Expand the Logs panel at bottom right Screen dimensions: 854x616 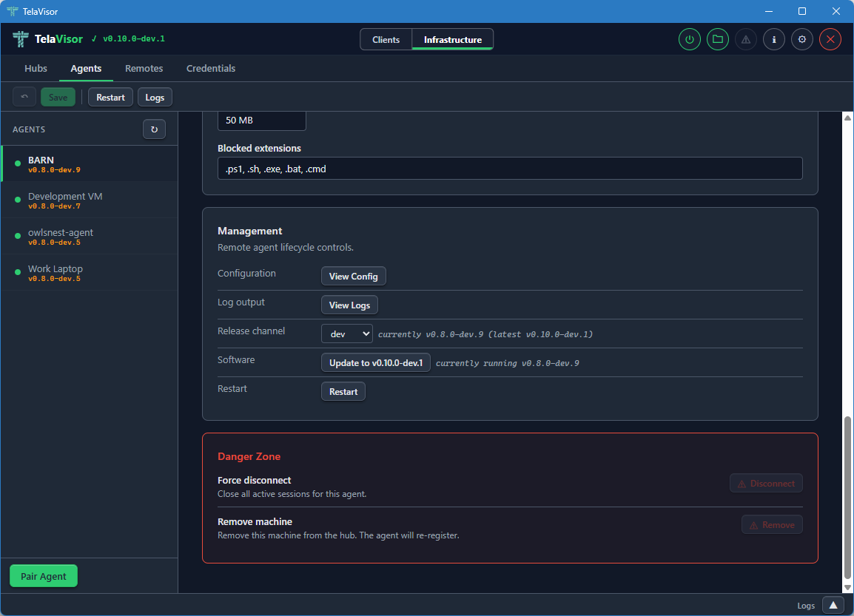(832, 605)
